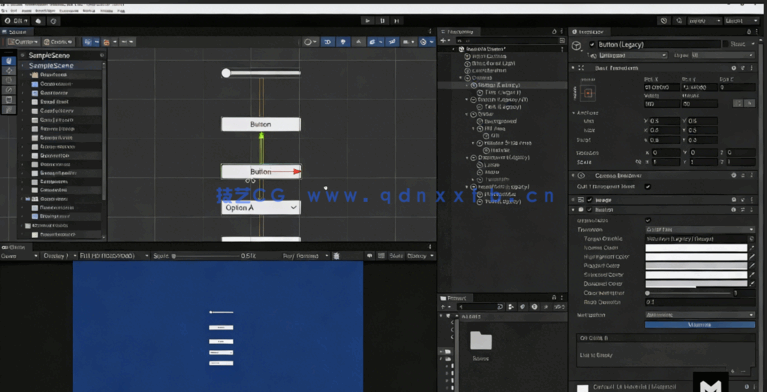Toggle Cull Transparent Mesh checkbox
The height and width of the screenshot is (392, 767).
[648, 186]
